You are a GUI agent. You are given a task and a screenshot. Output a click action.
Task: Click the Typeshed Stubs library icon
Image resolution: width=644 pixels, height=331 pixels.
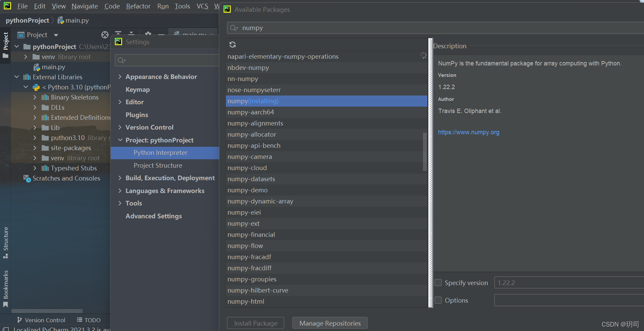[45, 168]
